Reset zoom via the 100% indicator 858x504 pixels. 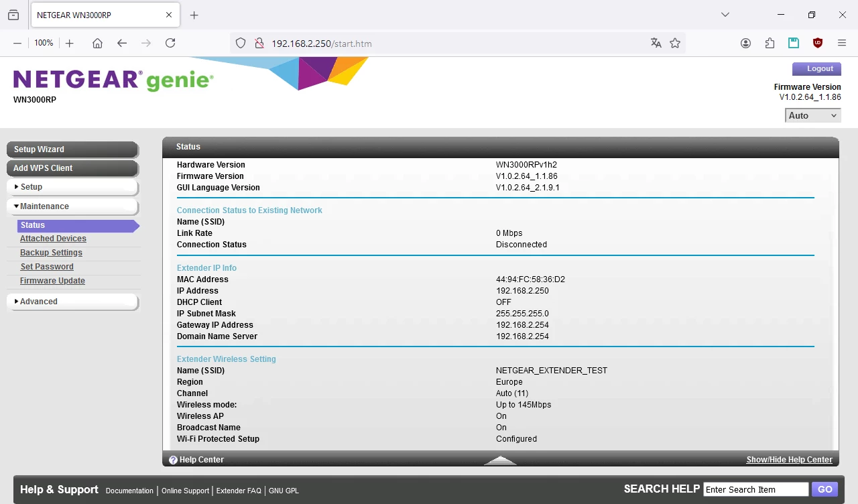[44, 43]
